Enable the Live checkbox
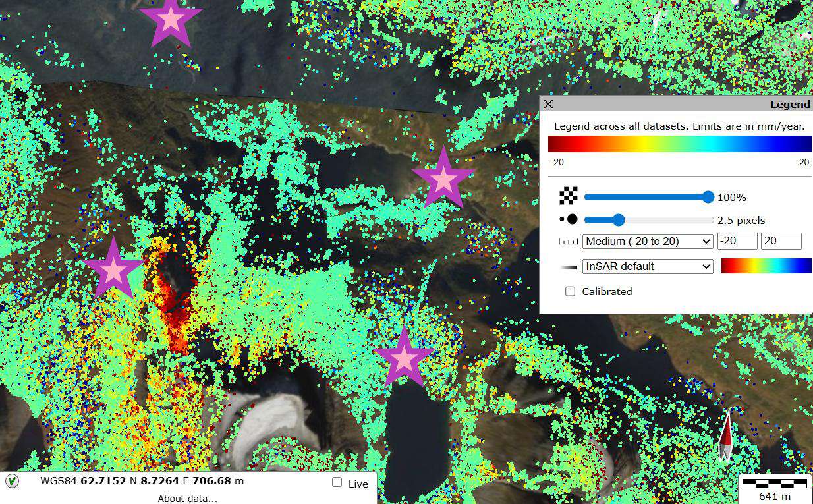 coord(337,483)
